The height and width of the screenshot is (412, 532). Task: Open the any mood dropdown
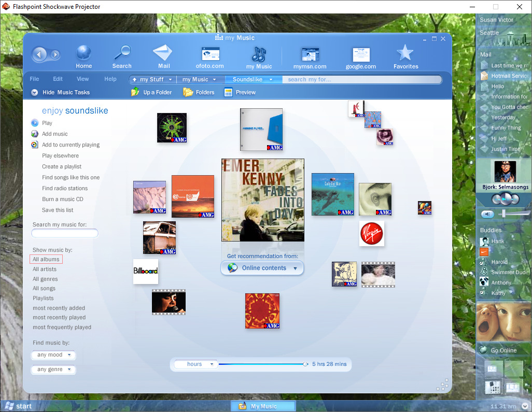[53, 354]
